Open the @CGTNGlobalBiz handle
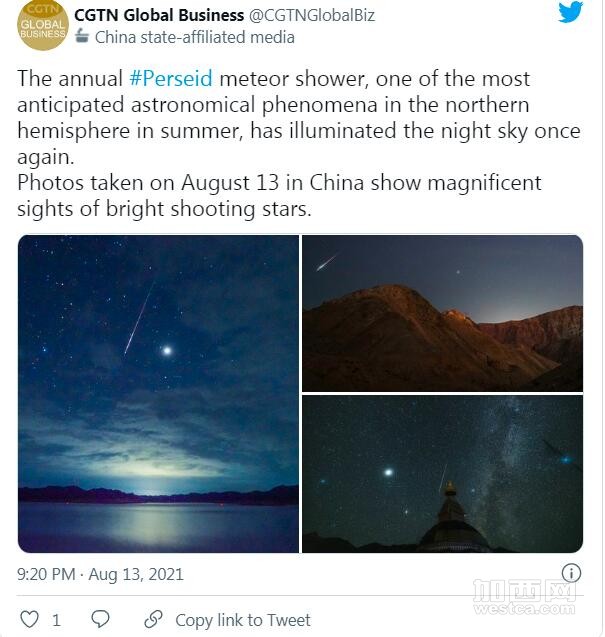Viewport: 605px width, 637px height. point(312,15)
